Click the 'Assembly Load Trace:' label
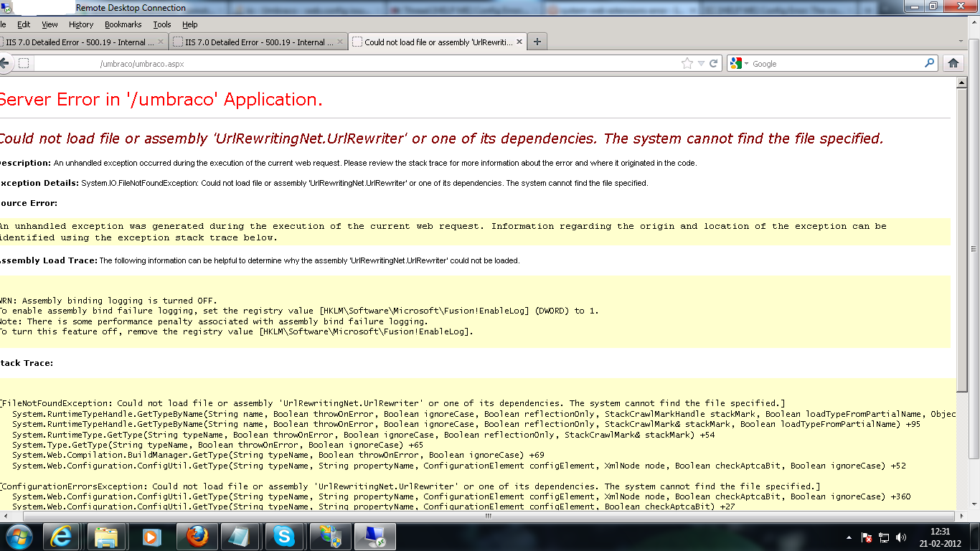 coord(49,260)
